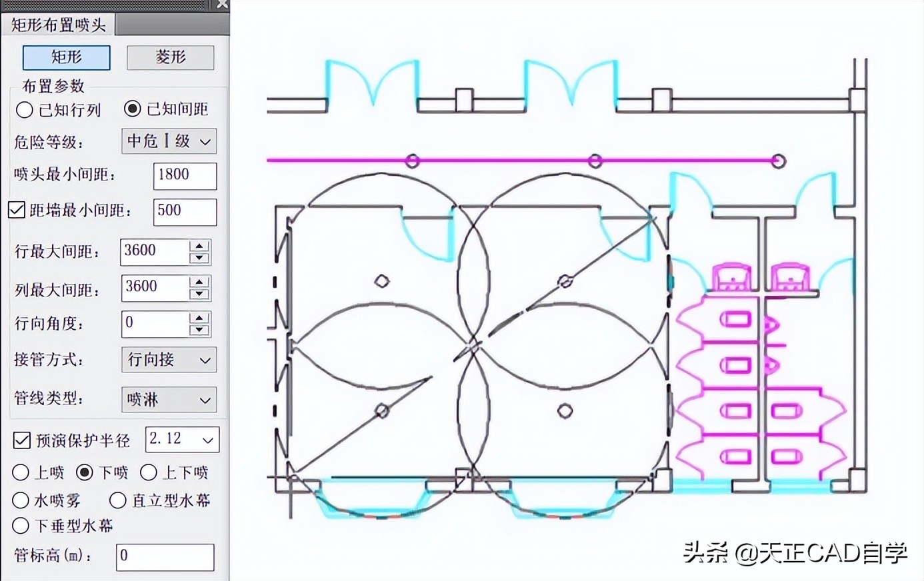Click the 管标高(m) input field

click(x=165, y=557)
